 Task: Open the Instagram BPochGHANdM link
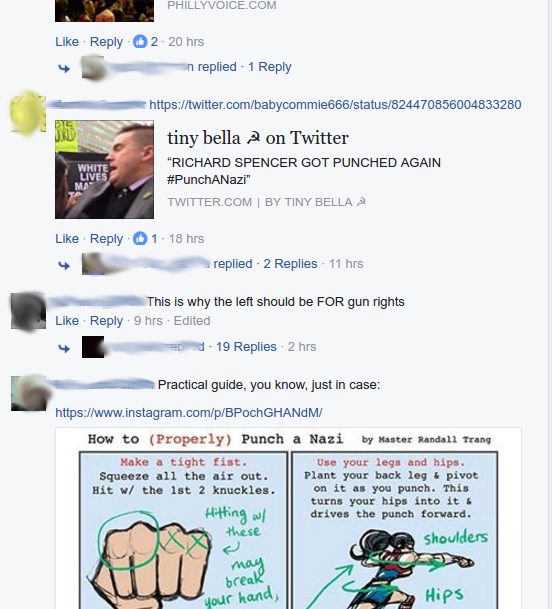point(189,412)
